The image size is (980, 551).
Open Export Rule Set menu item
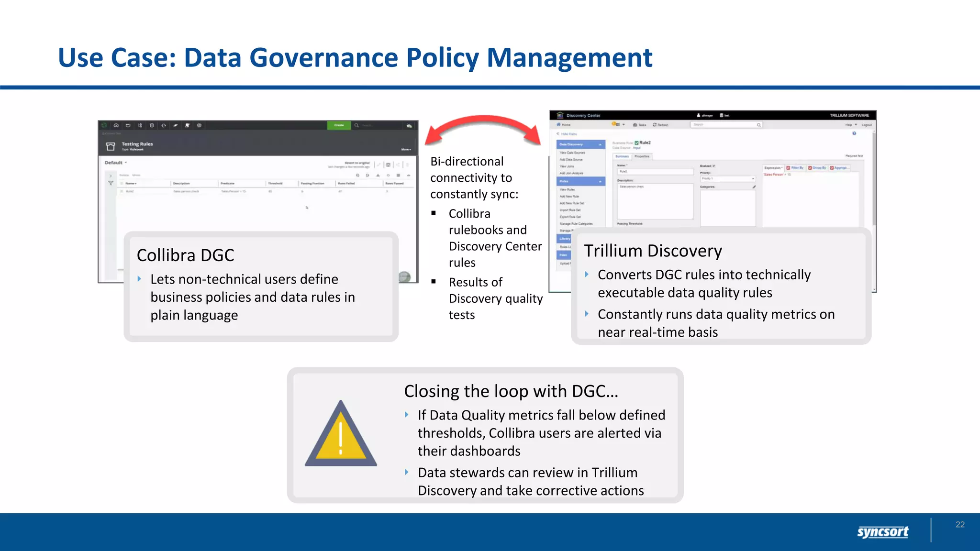(x=570, y=217)
